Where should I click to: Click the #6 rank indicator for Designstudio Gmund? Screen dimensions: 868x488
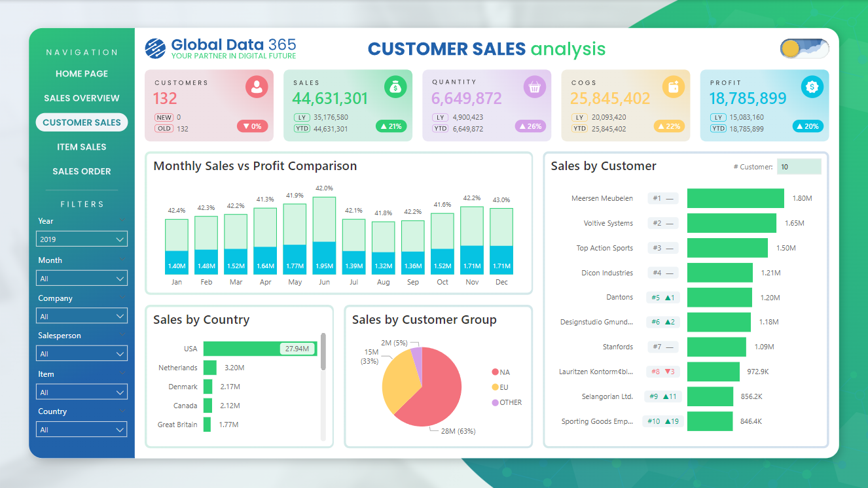(663, 322)
